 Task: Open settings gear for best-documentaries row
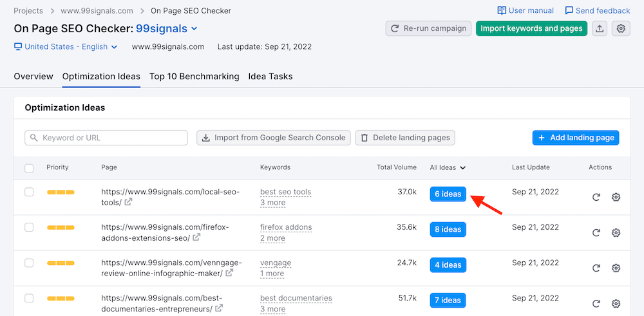tap(616, 303)
